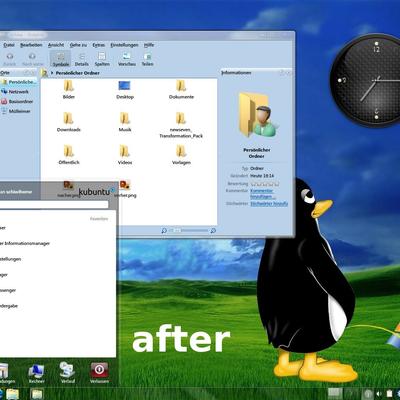
Task: Click the Persönlicher Ordner breadcrumb label
Action: [78, 73]
